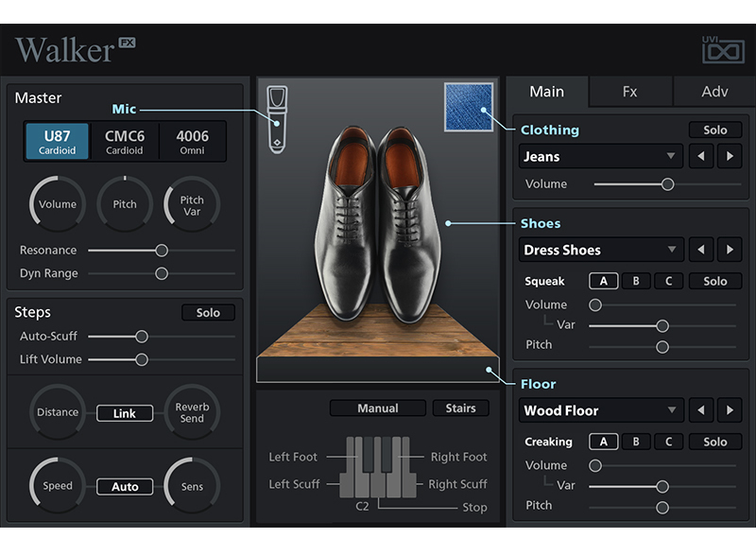Image resolution: width=756 pixels, height=556 pixels.
Task: Click the Pitch Var knob
Action: 192,203
